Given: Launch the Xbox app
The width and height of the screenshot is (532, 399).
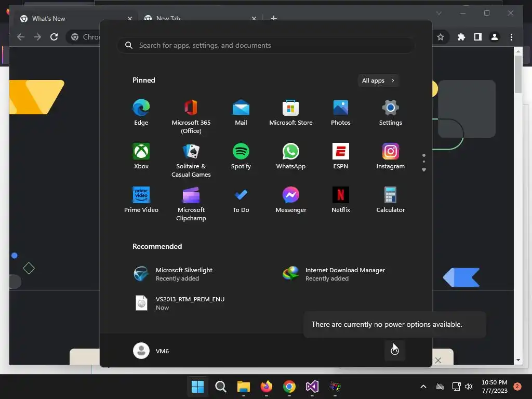Looking at the screenshot, I should click(141, 156).
